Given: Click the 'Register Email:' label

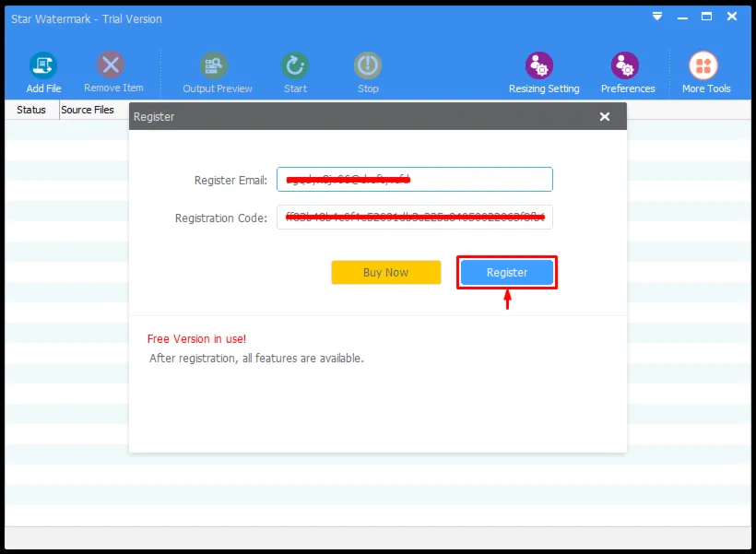Looking at the screenshot, I should pos(230,181).
